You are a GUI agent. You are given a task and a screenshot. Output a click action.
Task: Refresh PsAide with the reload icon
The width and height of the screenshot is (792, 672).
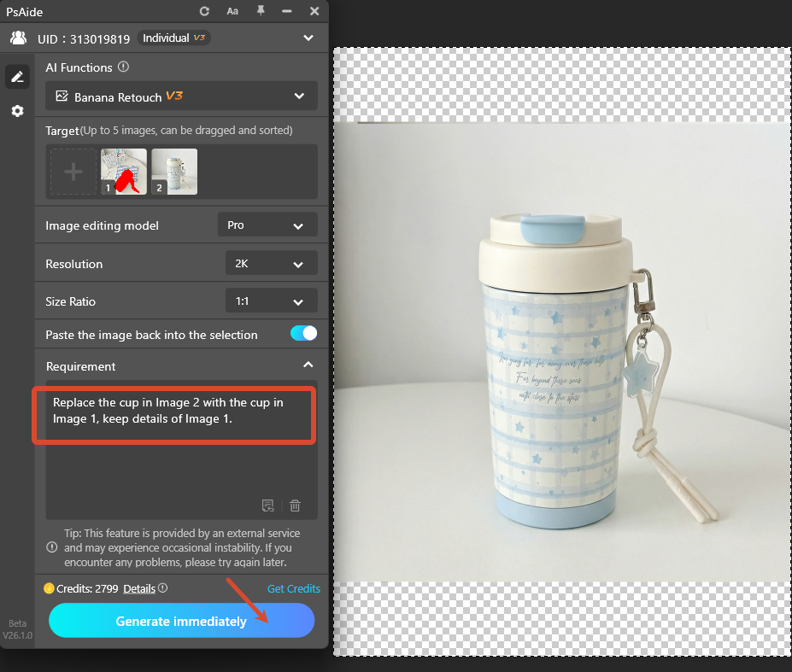203,11
